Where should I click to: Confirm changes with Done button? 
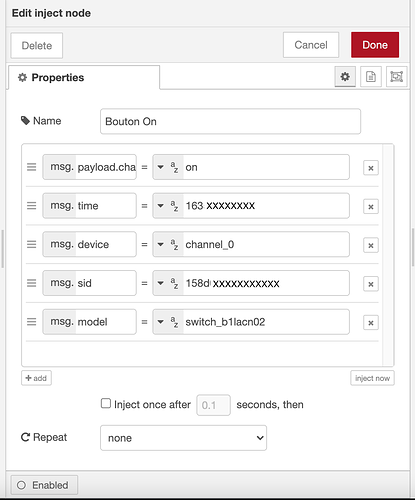click(x=375, y=45)
